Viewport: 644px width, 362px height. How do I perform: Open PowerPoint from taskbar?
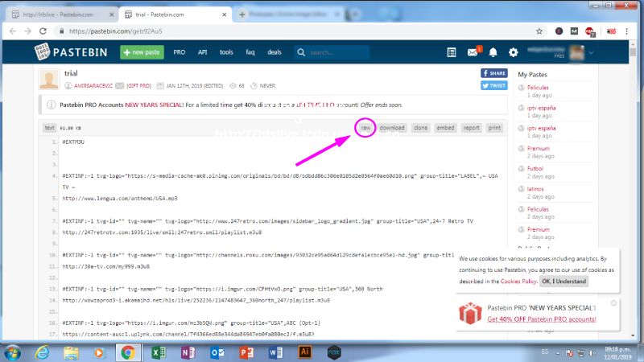click(246, 352)
